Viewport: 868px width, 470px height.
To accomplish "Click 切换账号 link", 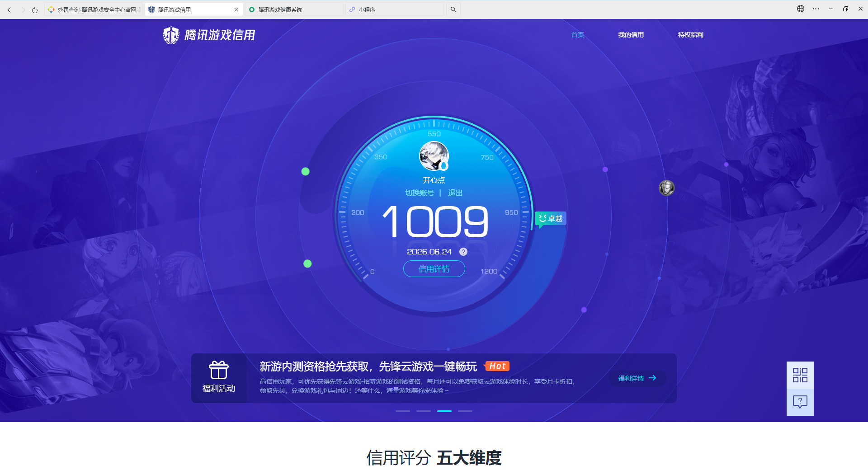I will [420, 193].
